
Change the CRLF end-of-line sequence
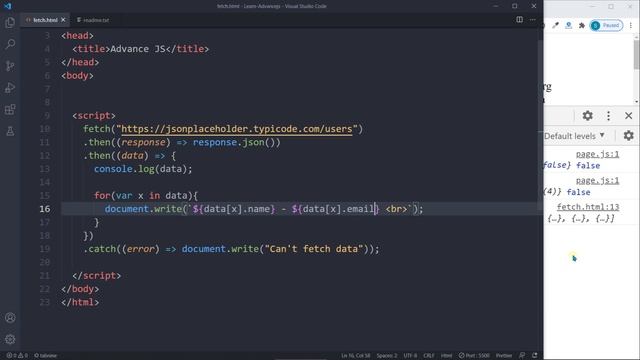pos(429,356)
